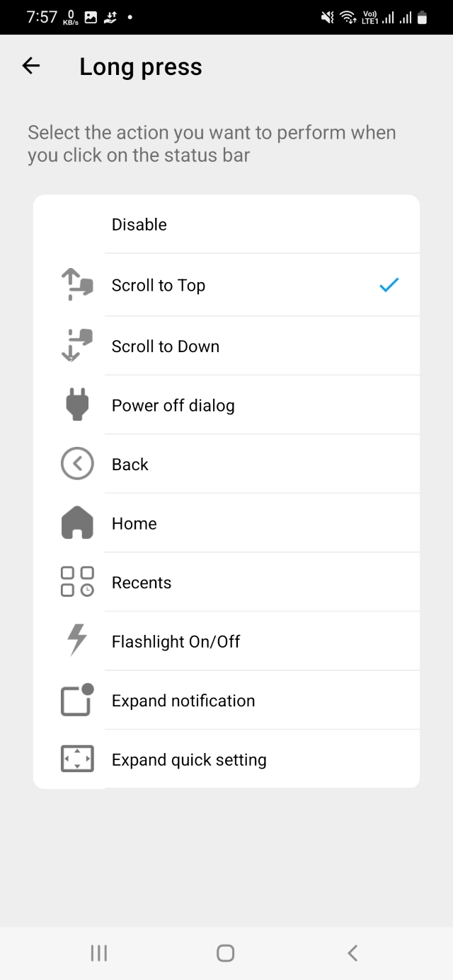Tap the Expand quick setting icon
Screen dimensions: 453x980
click(77, 759)
